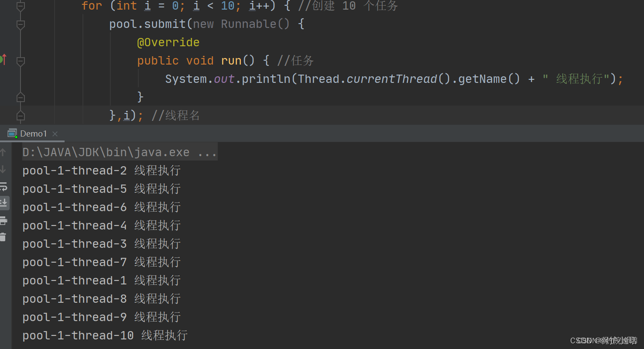Close the Demo1 console tab
The width and height of the screenshot is (644, 349).
pos(55,134)
